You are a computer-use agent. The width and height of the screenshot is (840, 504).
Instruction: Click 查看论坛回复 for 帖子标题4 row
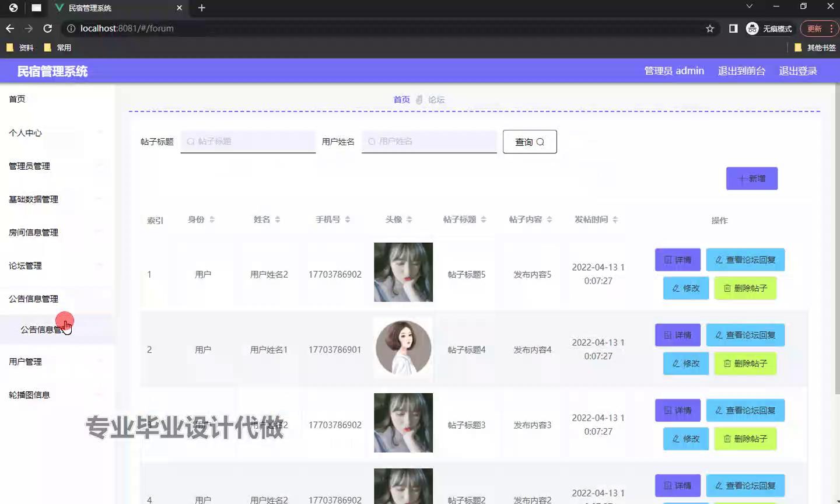coord(745,335)
